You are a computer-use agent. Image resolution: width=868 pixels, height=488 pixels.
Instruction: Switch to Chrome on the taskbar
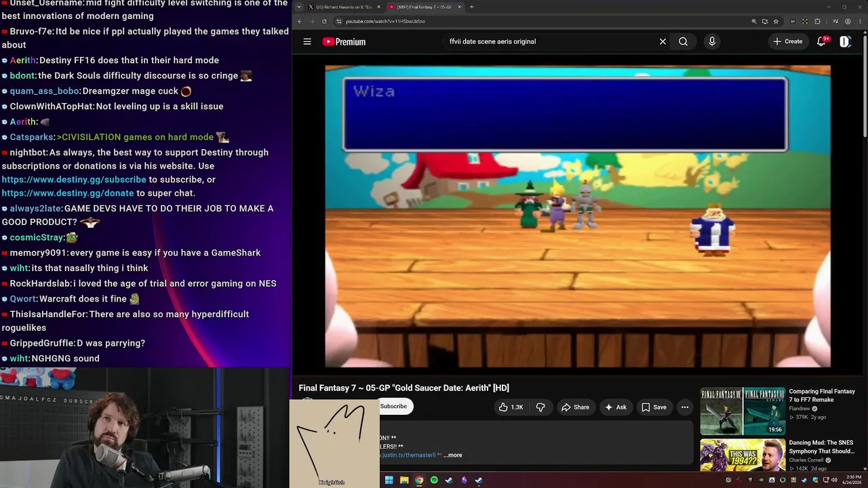419,480
